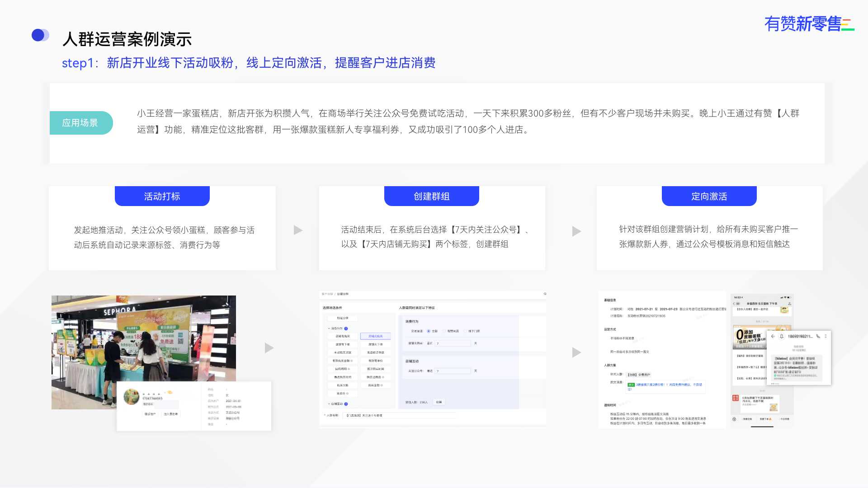Click the slide title 人群运营案例演示
This screenshot has width=868, height=488.
pos(127,39)
